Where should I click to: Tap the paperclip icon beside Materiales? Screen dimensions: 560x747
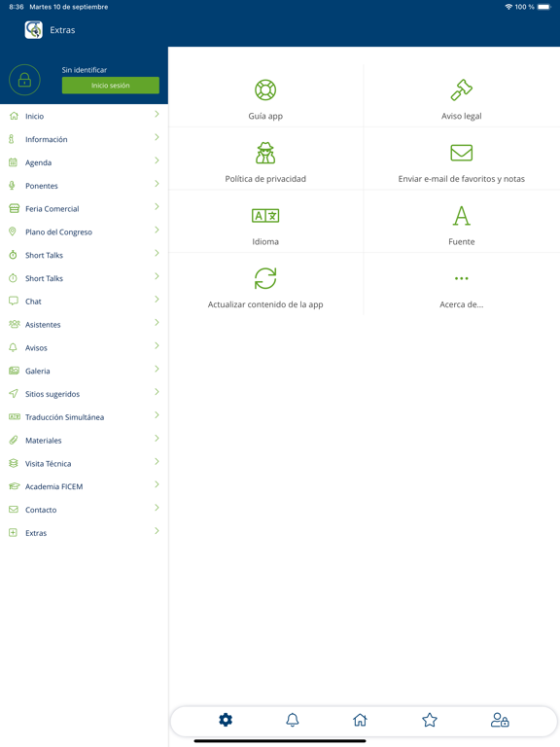(14, 441)
